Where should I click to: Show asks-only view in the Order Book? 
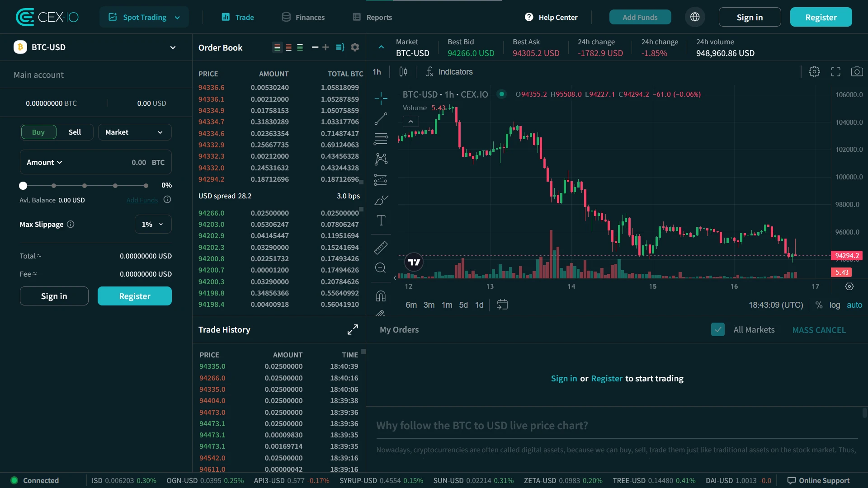[288, 47]
